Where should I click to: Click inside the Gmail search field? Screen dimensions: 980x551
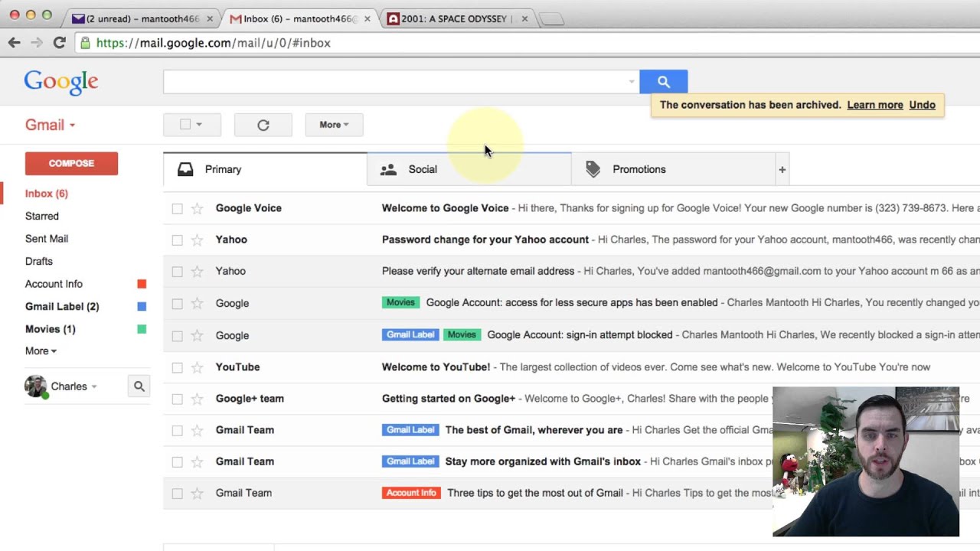coord(394,82)
